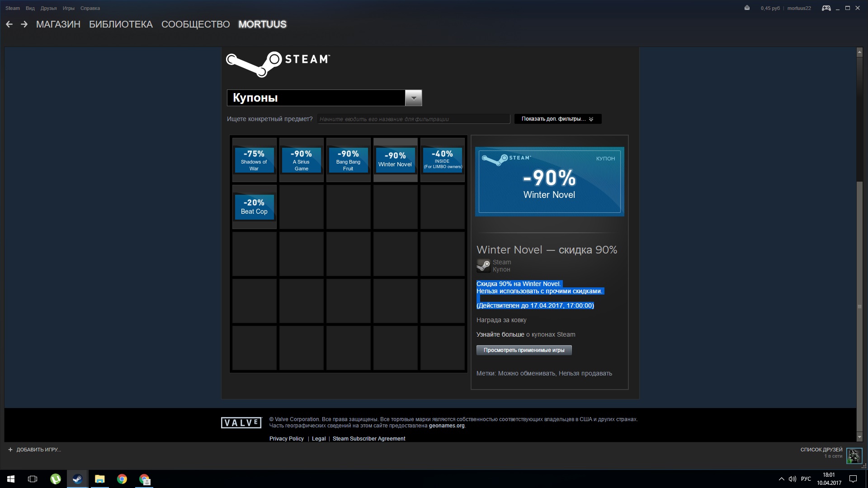This screenshot has height=488, width=868.
Task: Open the Steam menu
Action: click(13, 8)
